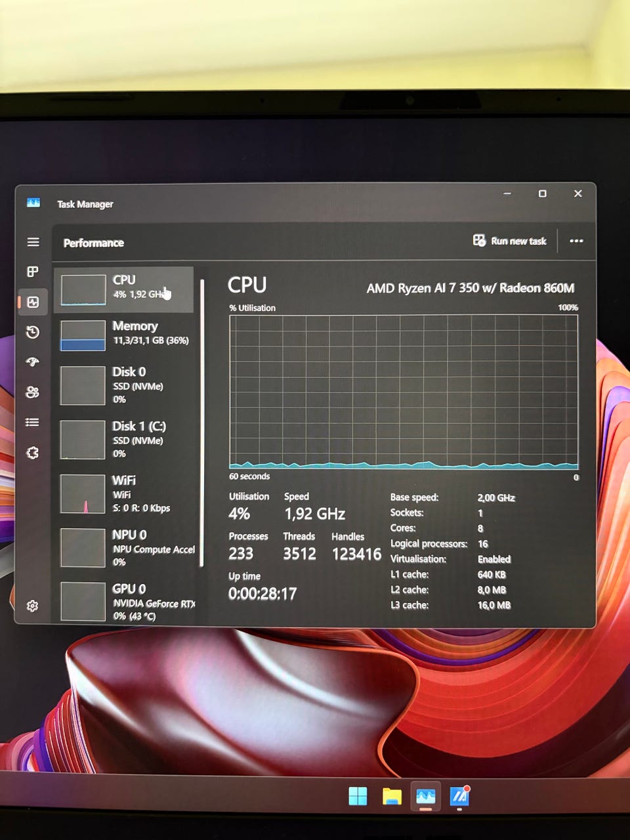630x840 pixels.
Task: Click the 'Logical processors:' label
Action: click(429, 543)
